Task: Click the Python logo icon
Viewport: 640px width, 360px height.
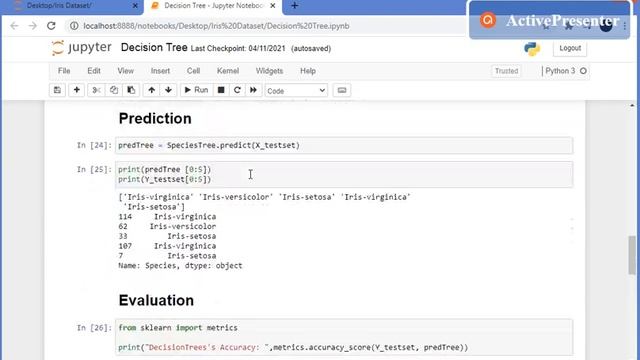Action: pos(532,49)
